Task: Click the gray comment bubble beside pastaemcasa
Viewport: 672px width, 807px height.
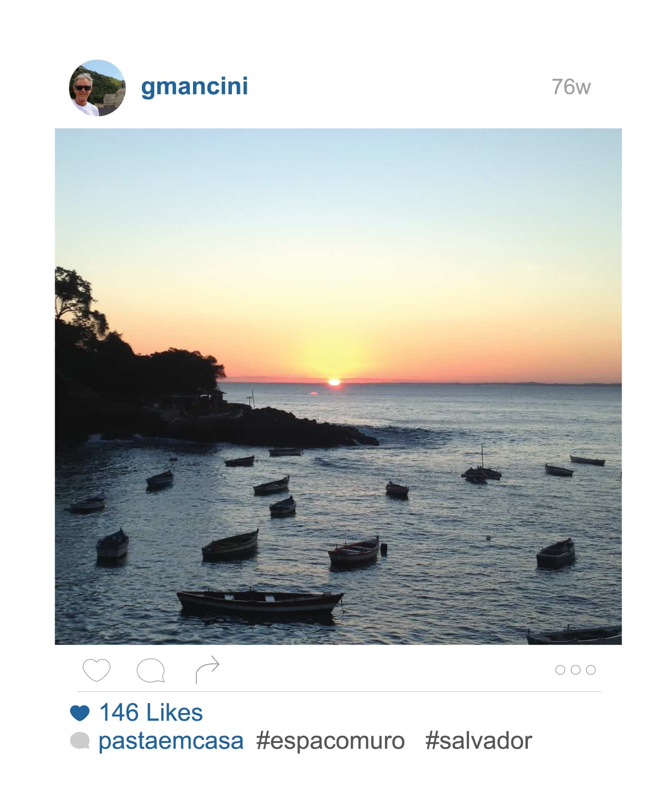Action: (x=80, y=741)
